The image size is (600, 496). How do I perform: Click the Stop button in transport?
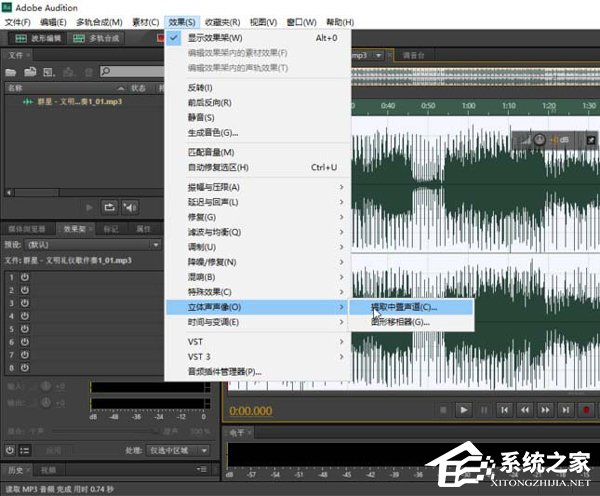(441, 409)
